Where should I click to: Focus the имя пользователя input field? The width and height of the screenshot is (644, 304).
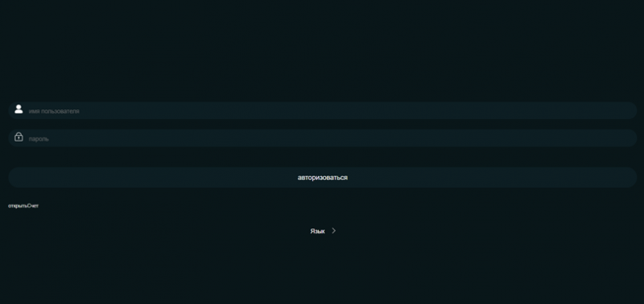323,111
